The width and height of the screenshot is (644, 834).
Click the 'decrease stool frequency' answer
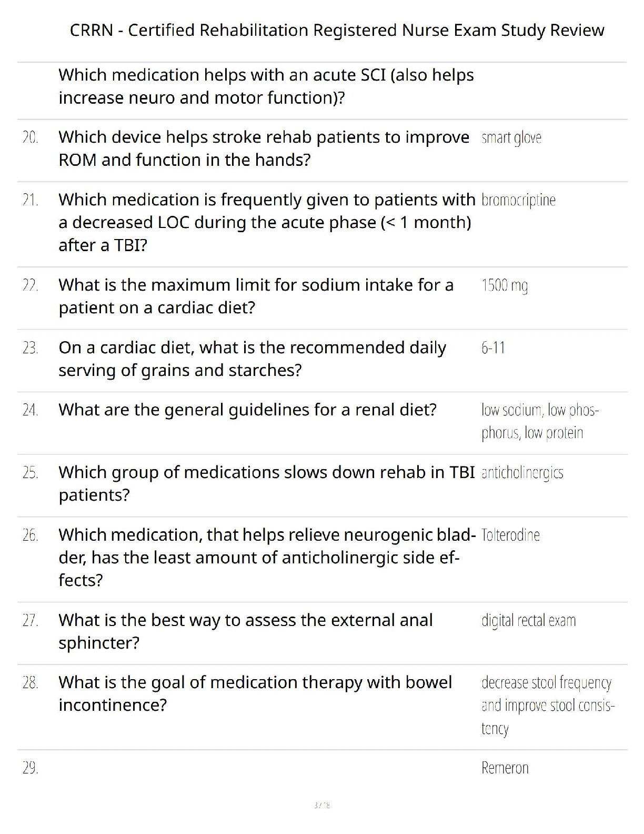[x=548, y=706]
